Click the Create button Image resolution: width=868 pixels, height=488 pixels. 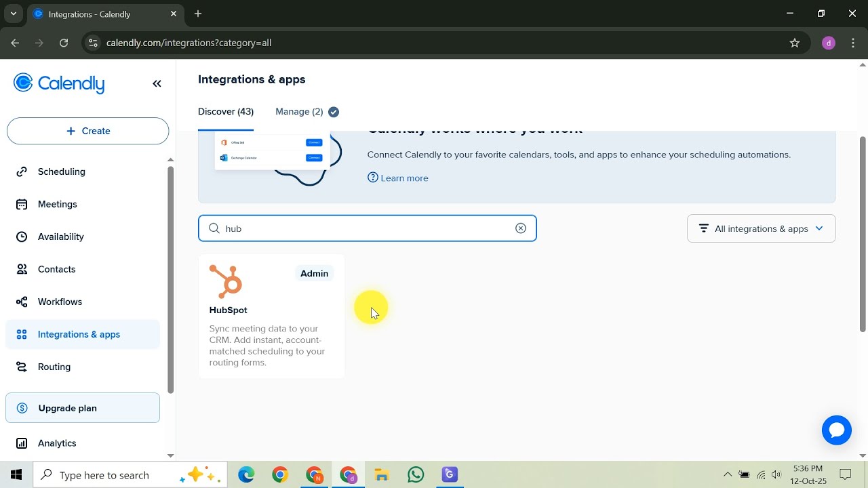87,131
